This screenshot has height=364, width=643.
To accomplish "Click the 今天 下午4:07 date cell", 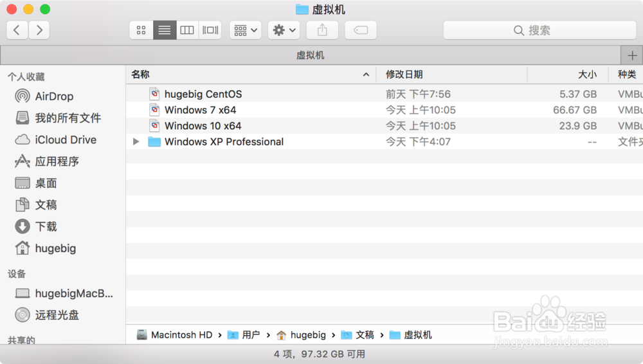I will pos(418,141).
